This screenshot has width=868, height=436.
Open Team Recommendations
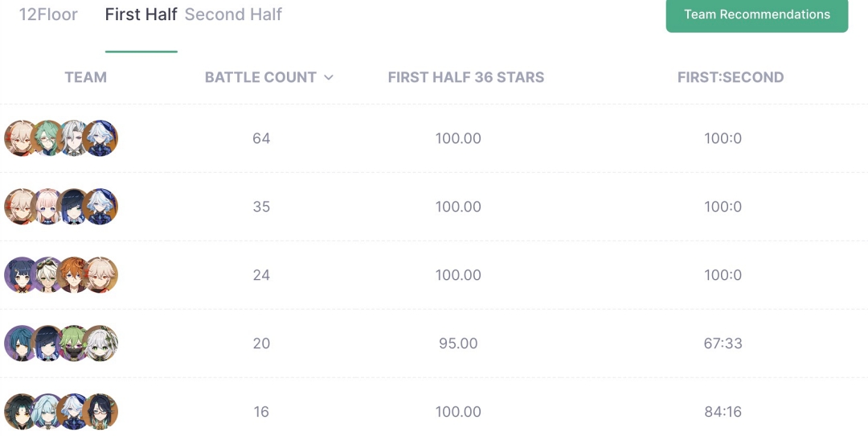pyautogui.click(x=757, y=14)
